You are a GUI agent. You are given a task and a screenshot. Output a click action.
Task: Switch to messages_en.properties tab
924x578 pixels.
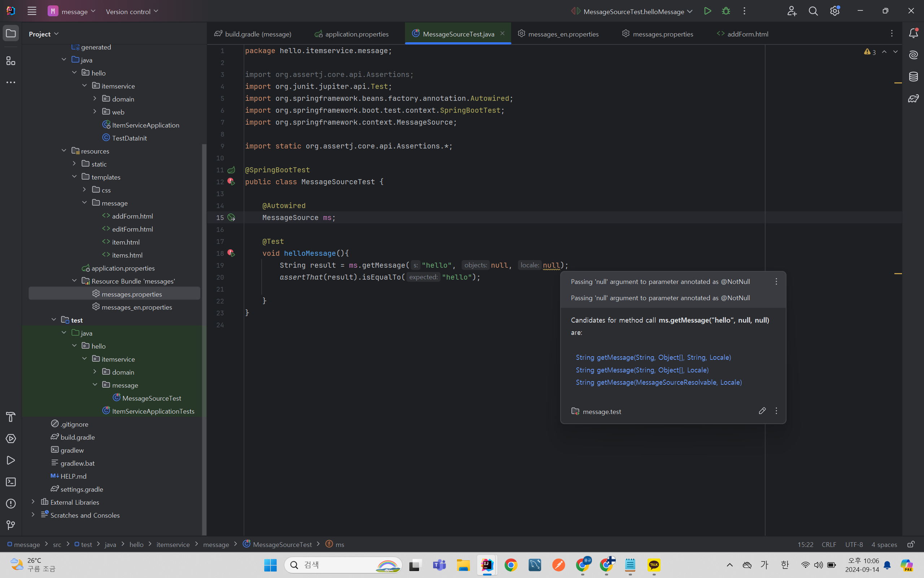[x=558, y=34]
